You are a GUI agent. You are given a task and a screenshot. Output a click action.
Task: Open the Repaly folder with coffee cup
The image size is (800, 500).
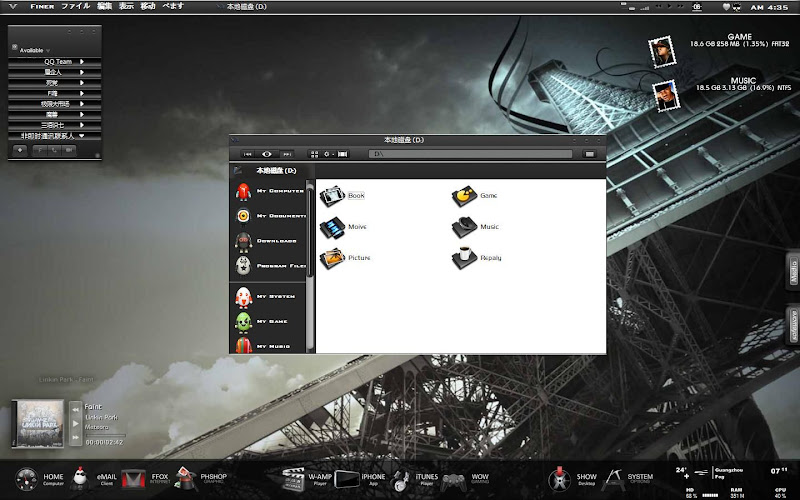[x=462, y=257]
